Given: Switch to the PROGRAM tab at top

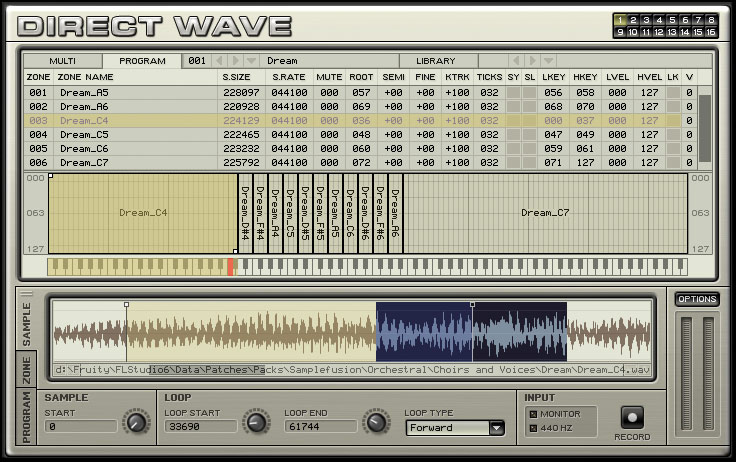Looking at the screenshot, I should tap(142, 61).
